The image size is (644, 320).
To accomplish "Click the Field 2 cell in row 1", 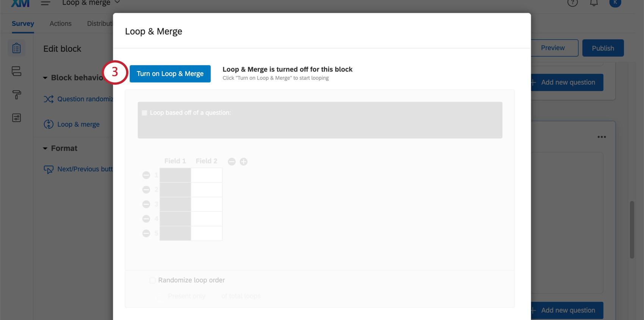I will coord(206,176).
